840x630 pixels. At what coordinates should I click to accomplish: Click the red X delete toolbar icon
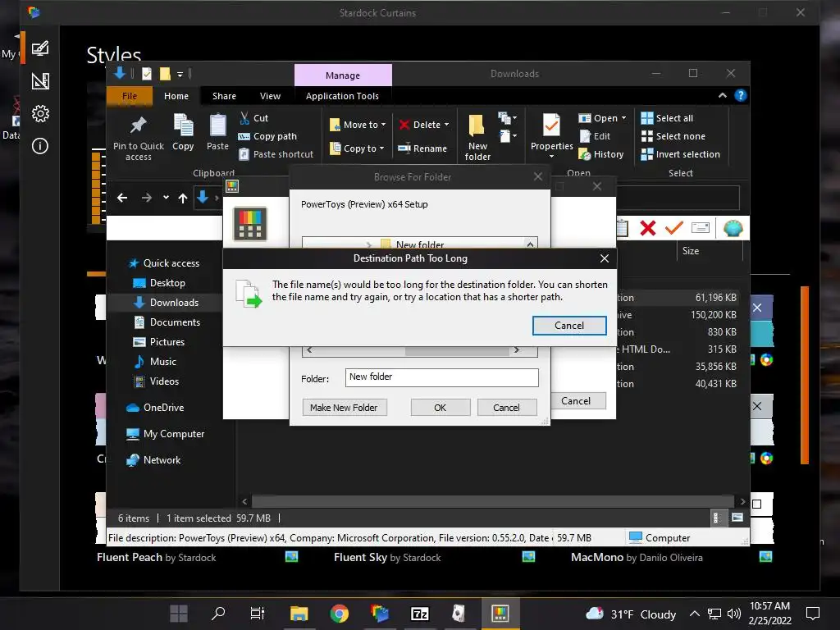(x=648, y=228)
